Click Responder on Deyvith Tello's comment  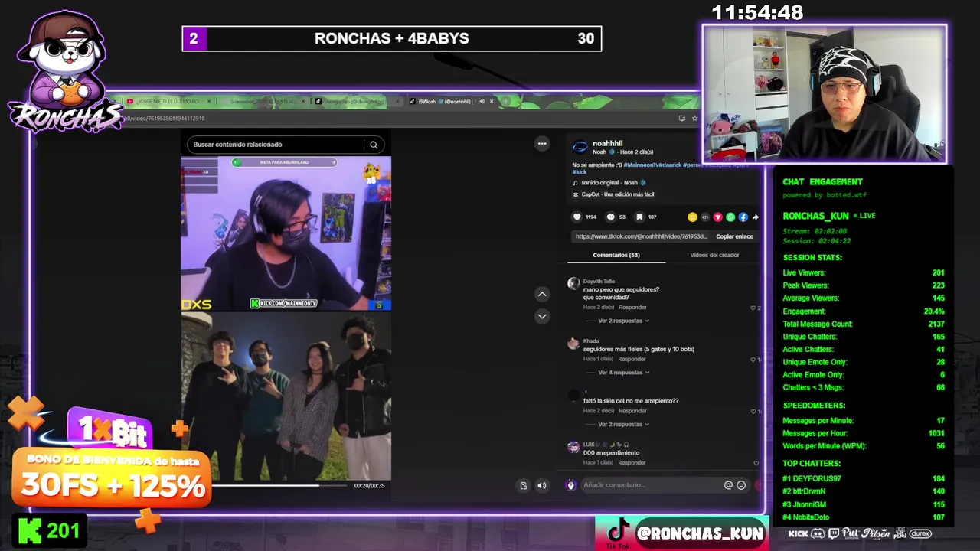coord(632,308)
